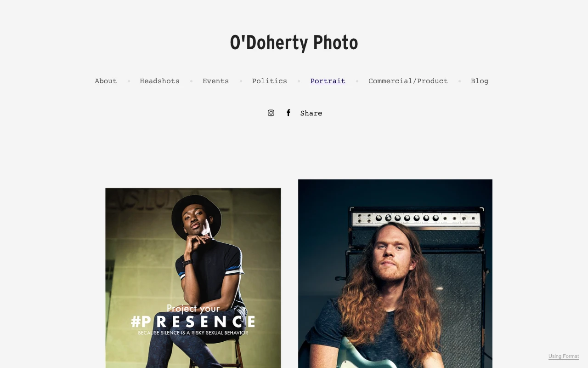
Task: Click the underlined Portrait menu item
Action: pos(328,81)
